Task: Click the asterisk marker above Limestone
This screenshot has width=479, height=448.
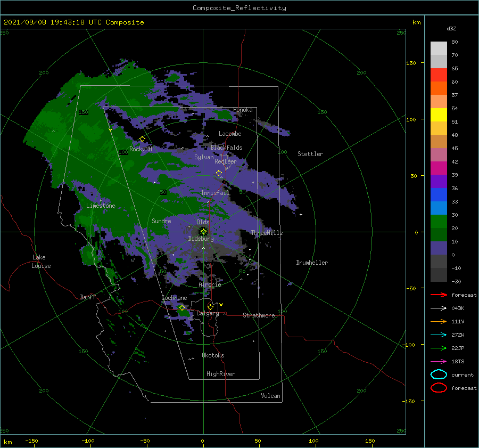Action: click(101, 201)
